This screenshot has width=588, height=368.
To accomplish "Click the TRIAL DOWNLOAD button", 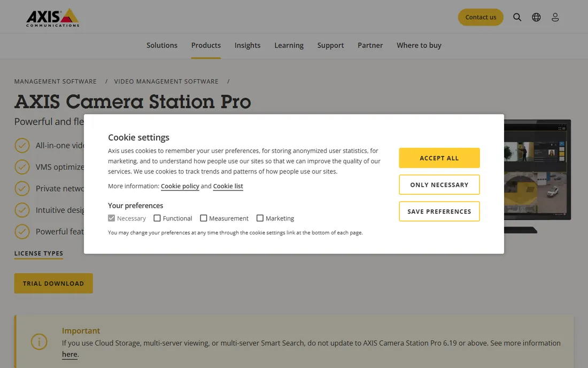I will (x=53, y=283).
